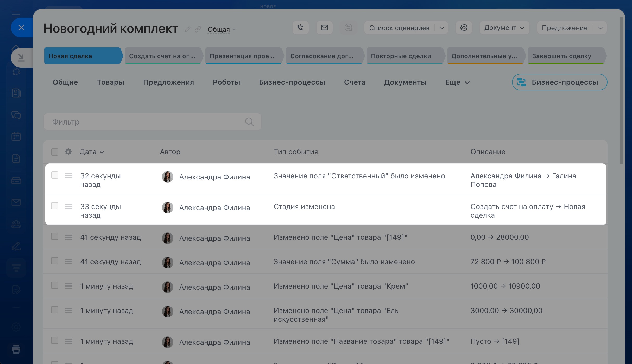This screenshot has height=364, width=632.
Task: Click the Бизнес-процессы outlined button
Action: tap(559, 82)
